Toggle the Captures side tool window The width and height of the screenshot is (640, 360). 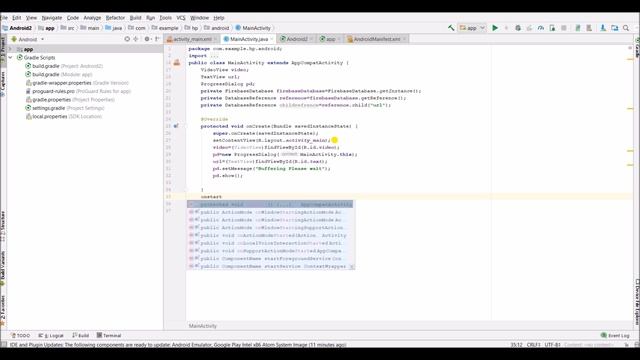tap(2, 84)
